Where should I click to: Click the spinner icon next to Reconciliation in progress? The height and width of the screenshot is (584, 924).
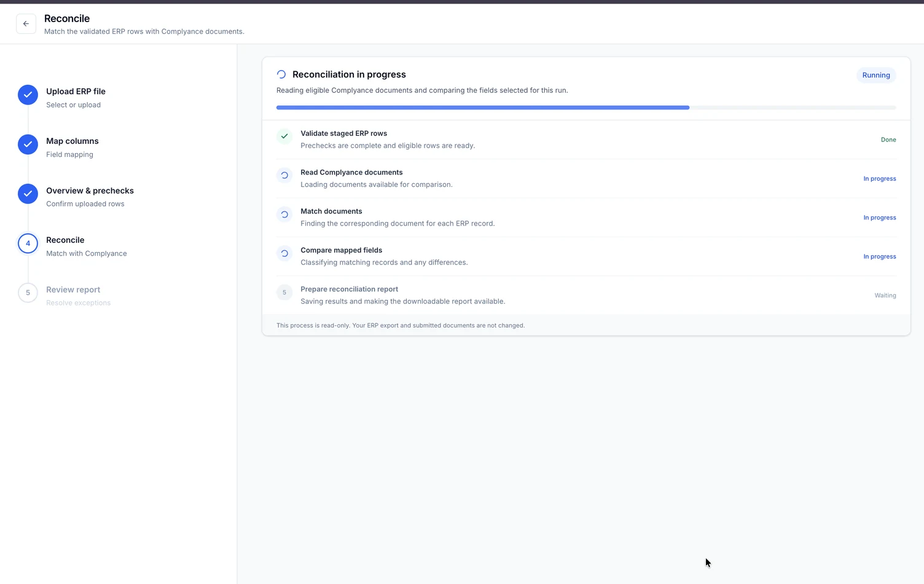pyautogui.click(x=281, y=74)
